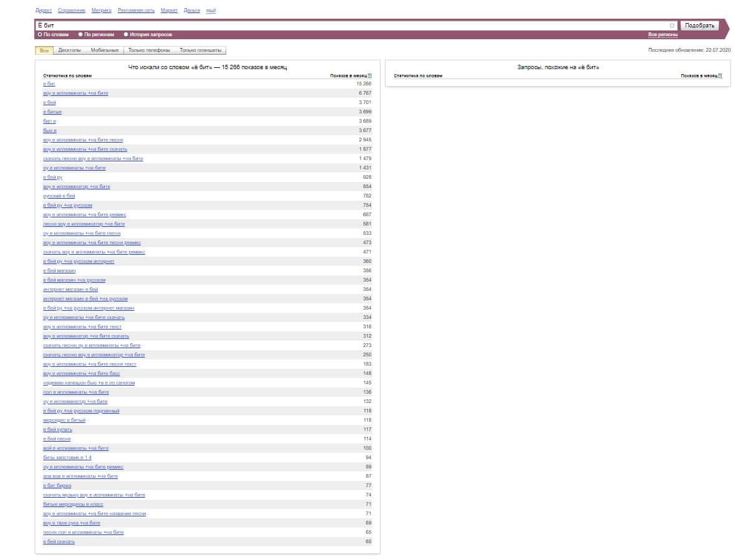Select the "По словам" radio button

(x=40, y=35)
